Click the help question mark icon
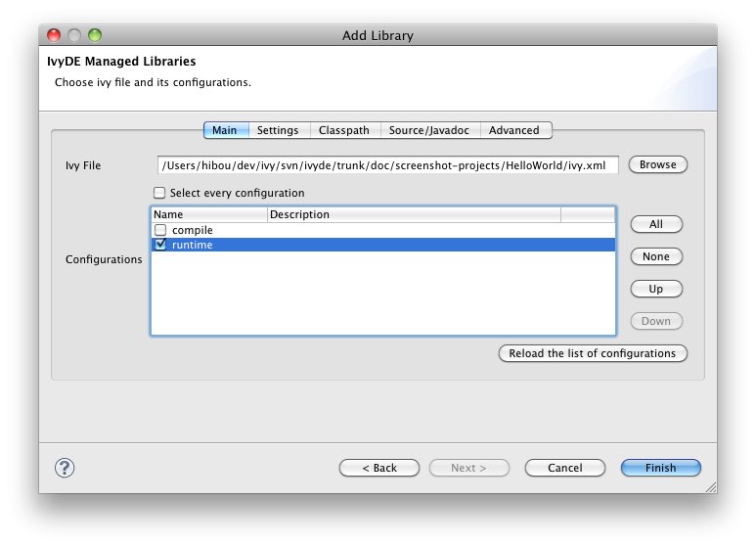The width and height of the screenshot is (756, 547). [67, 468]
